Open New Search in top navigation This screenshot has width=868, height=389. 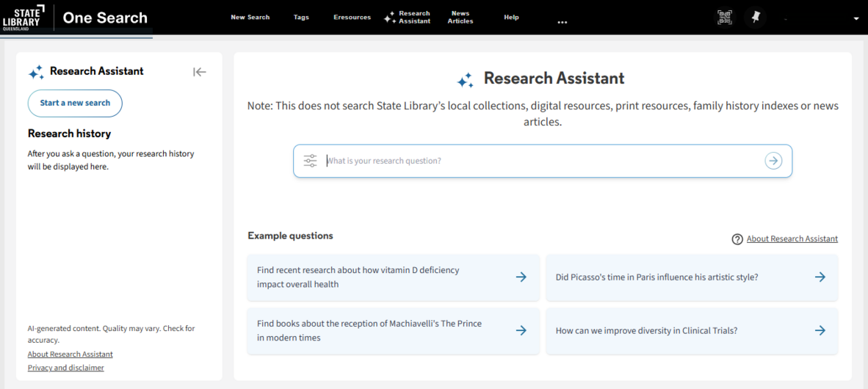tap(250, 17)
